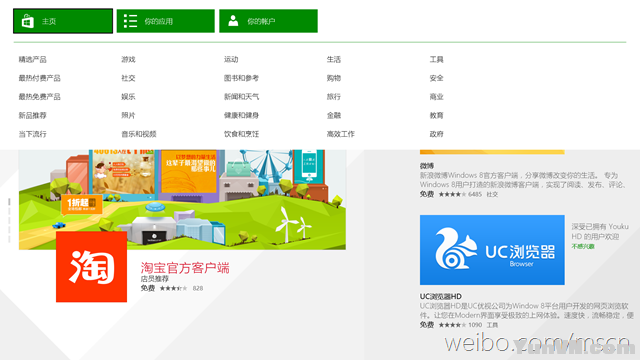Open the 你的帐户 button

pos(268,21)
